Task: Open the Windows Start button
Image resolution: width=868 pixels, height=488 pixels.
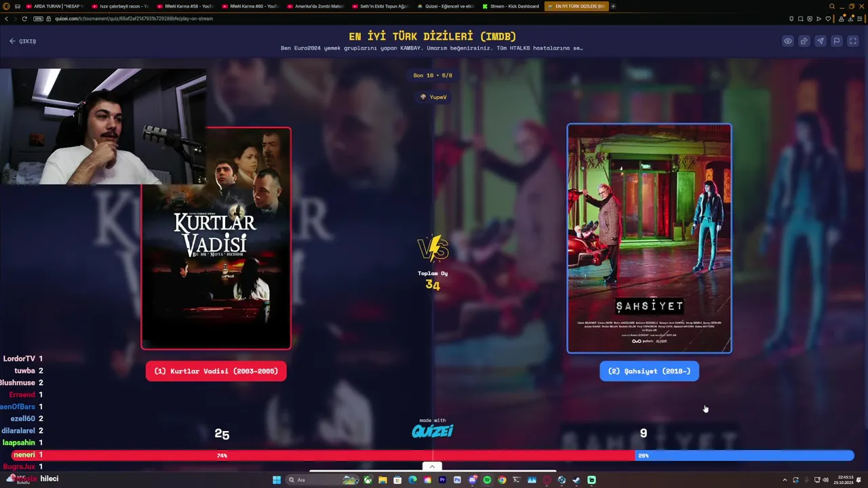Action: pyautogui.click(x=277, y=480)
